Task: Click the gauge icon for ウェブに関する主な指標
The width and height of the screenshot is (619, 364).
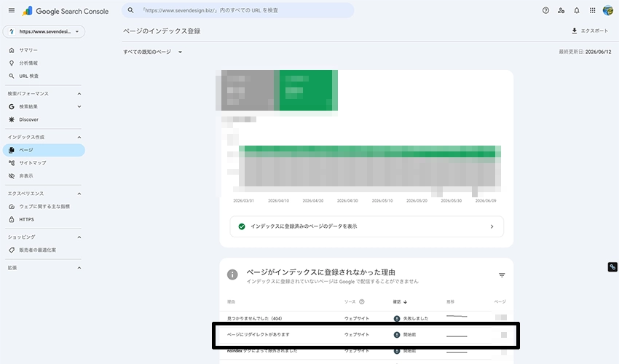Action: click(12, 207)
